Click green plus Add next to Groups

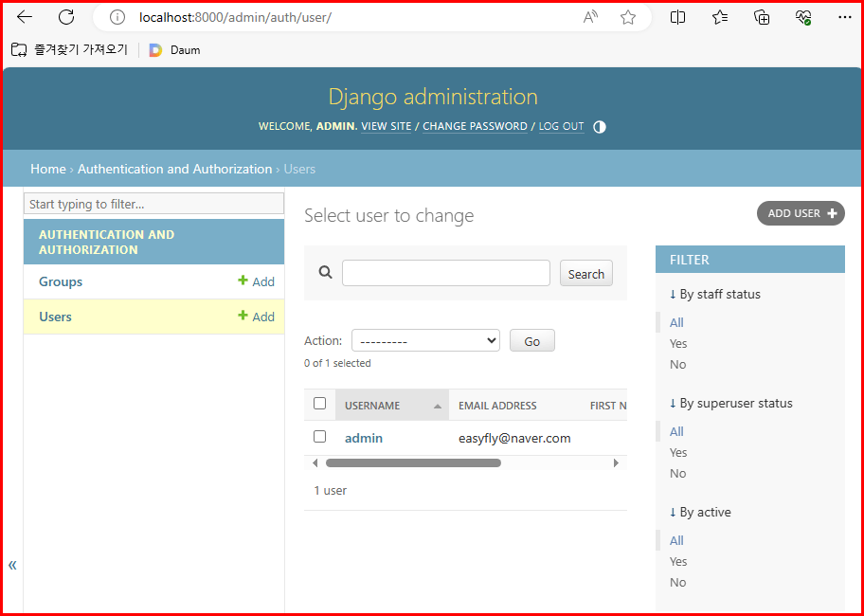click(256, 281)
